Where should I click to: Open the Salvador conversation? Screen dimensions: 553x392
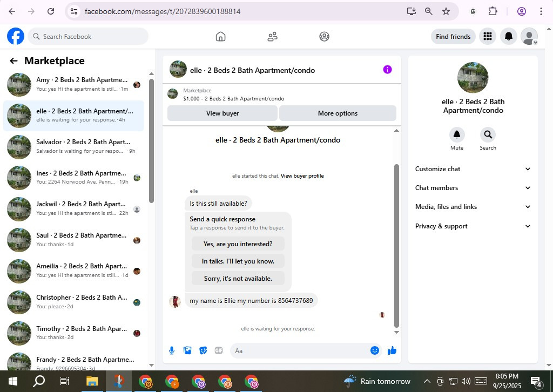(73, 147)
